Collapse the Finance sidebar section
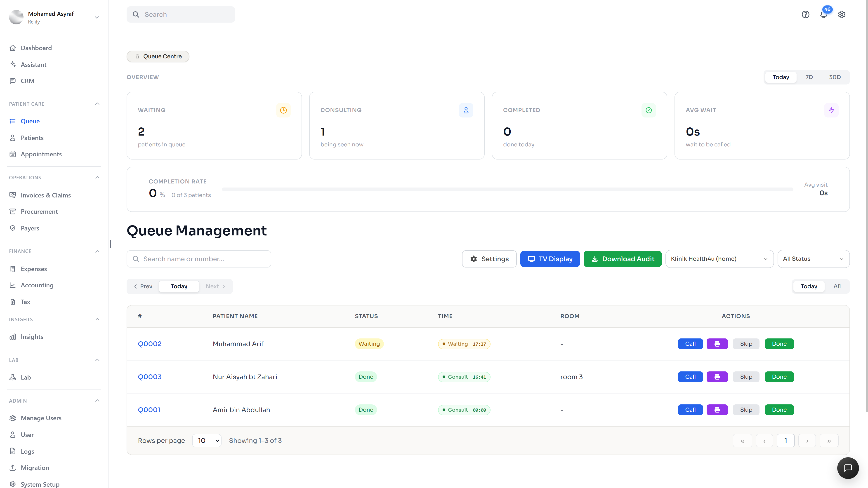868x488 pixels. point(97,251)
